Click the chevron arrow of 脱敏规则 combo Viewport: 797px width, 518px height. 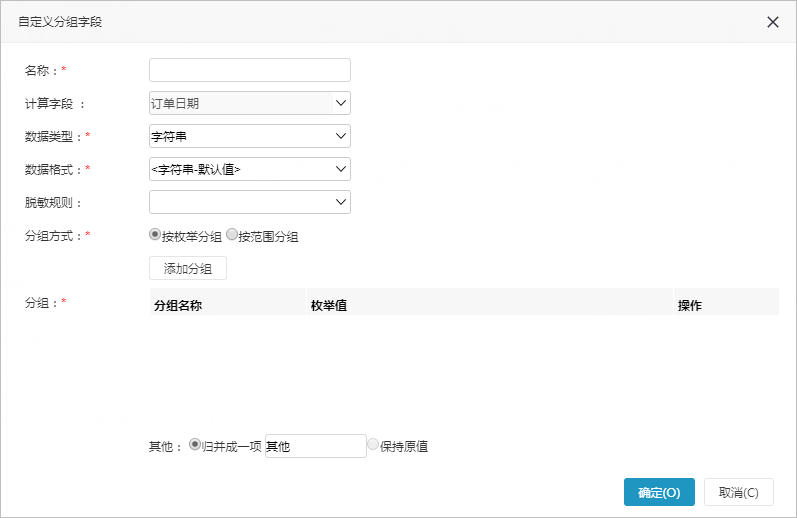[341, 202]
